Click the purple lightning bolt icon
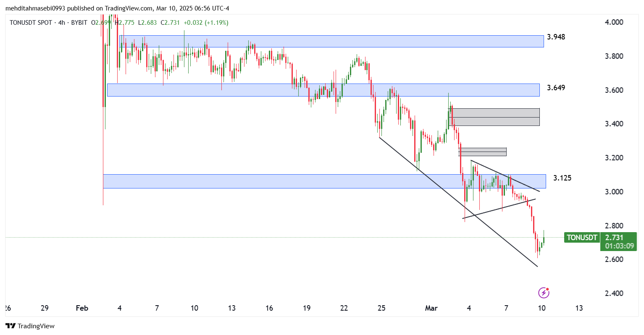Screen dimensions: 644x335 (x=544, y=293)
